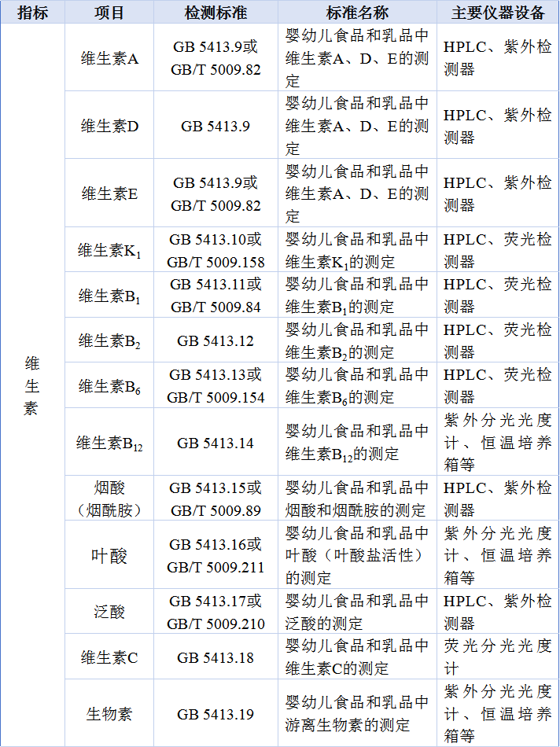Viewport: 560px width, 747px height.
Task: Select the GB 5413.12 cell
Action: pyautogui.click(x=216, y=340)
